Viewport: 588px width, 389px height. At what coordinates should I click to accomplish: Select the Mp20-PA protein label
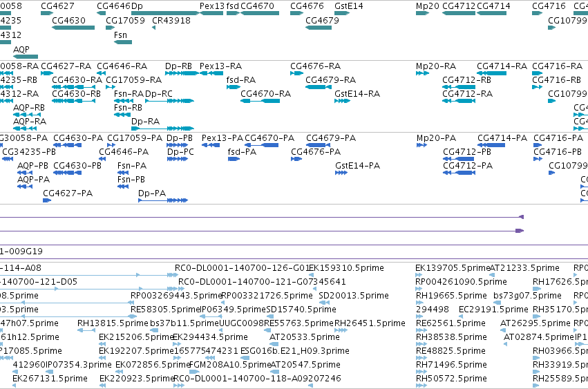click(x=436, y=138)
